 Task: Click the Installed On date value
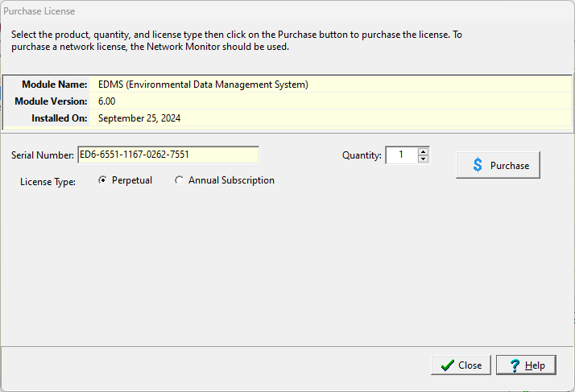pyautogui.click(x=139, y=118)
